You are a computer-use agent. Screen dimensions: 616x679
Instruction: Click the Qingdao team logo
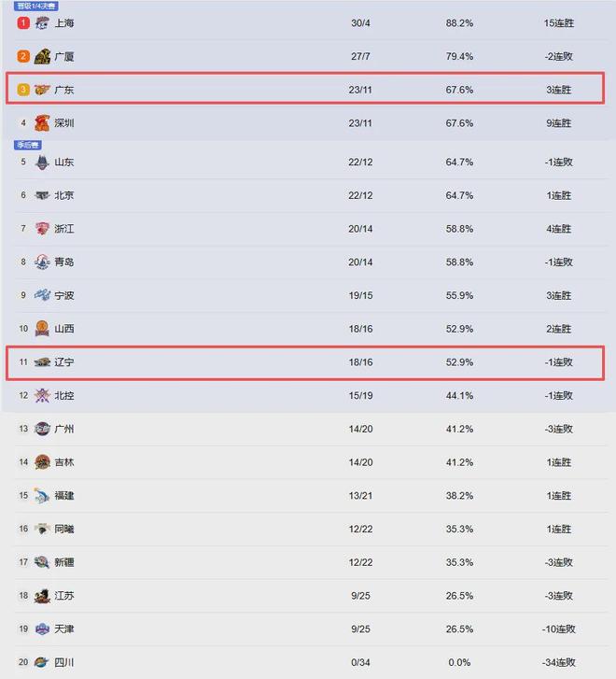point(42,262)
